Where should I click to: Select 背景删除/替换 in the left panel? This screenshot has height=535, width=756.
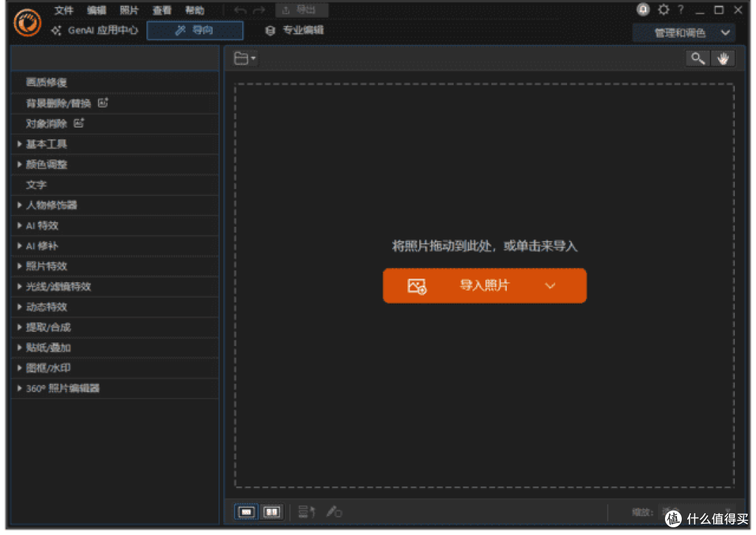coord(115,103)
